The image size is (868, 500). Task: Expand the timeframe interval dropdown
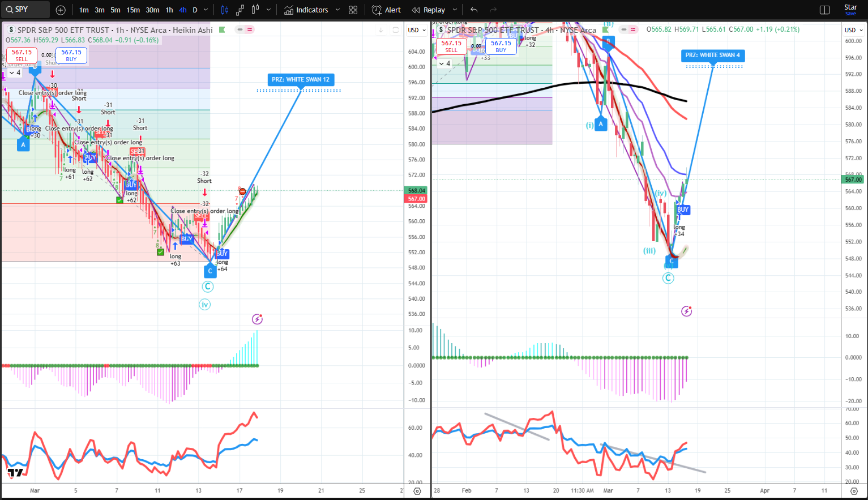pyautogui.click(x=206, y=10)
